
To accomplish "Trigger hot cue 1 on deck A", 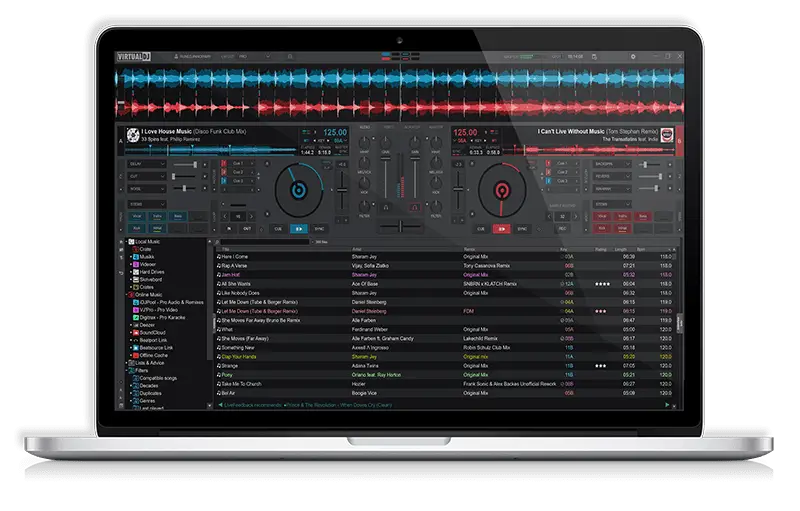I will click(x=237, y=164).
